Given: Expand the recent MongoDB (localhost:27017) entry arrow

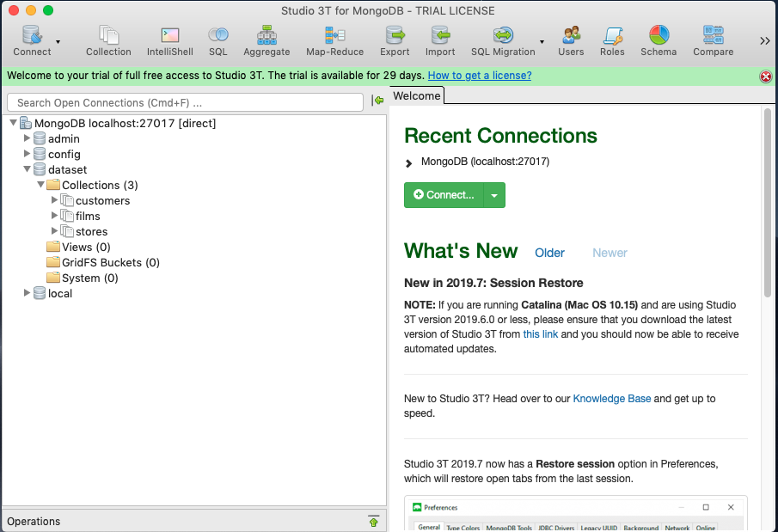Looking at the screenshot, I should click(x=409, y=162).
